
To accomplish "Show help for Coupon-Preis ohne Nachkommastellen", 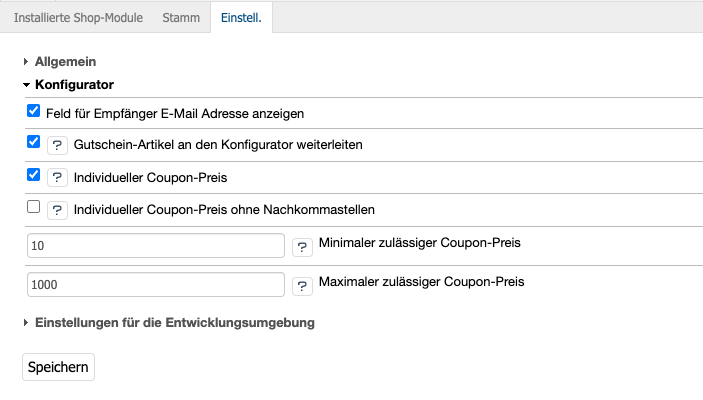I will tap(58, 210).
